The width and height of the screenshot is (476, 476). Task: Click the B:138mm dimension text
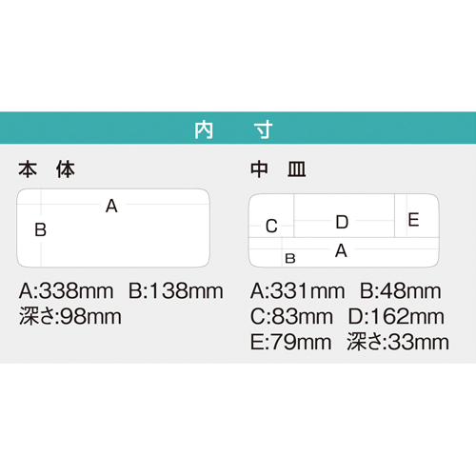(x=175, y=291)
